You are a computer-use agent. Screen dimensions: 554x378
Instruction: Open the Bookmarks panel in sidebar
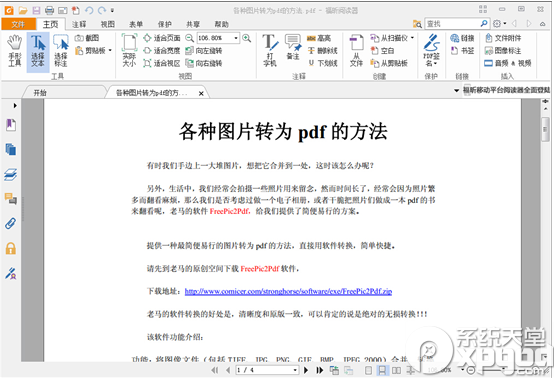point(11,125)
